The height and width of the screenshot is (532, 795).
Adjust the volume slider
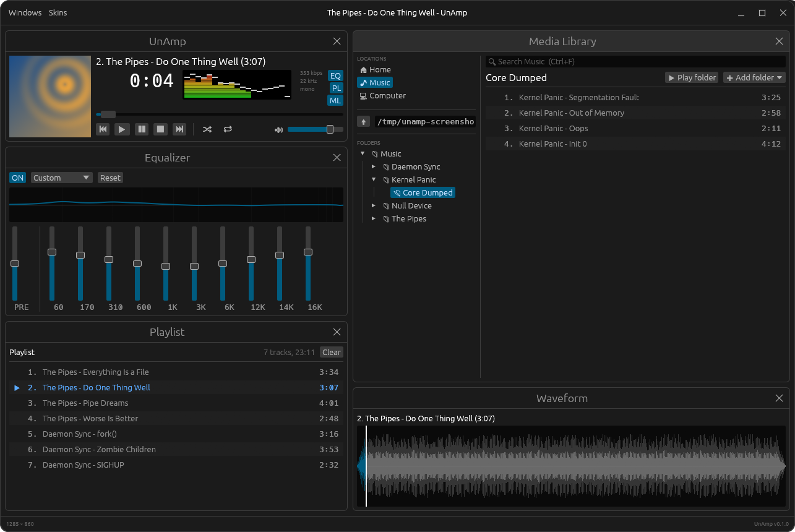[x=316, y=129]
